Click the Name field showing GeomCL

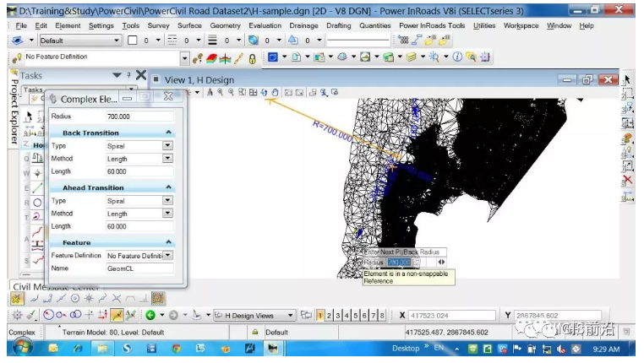(x=139, y=268)
